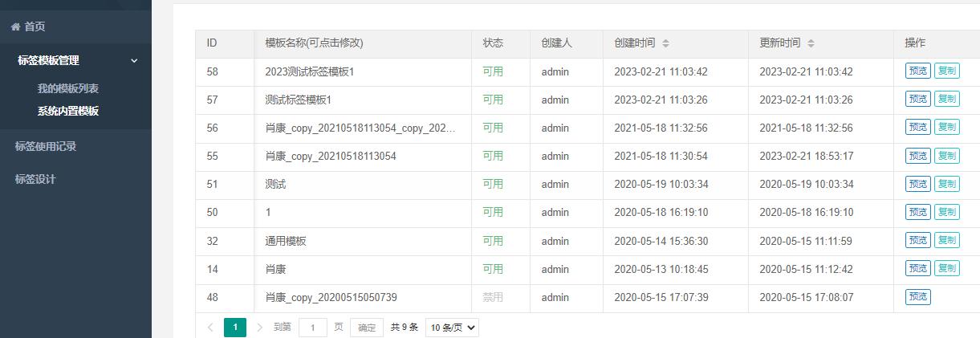Click the 确定 pagination confirm button
The height and width of the screenshot is (338, 980).
click(366, 328)
